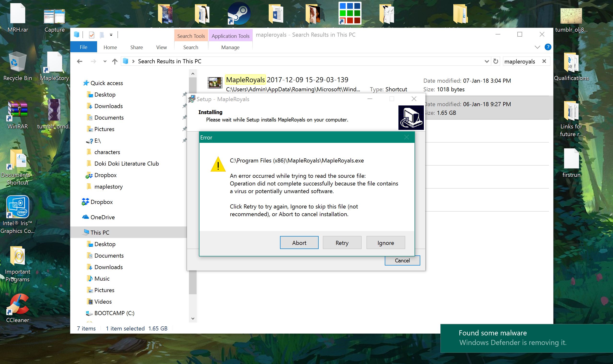Click Found some malware Defender notification

point(527,338)
